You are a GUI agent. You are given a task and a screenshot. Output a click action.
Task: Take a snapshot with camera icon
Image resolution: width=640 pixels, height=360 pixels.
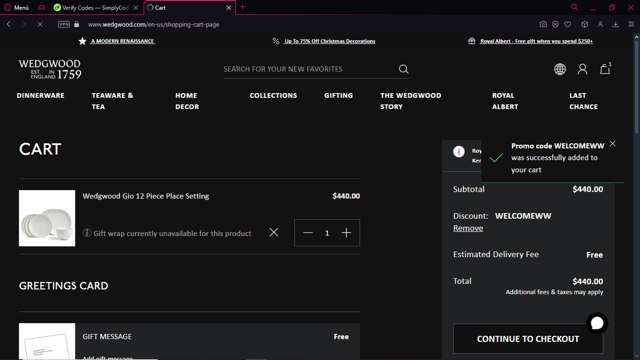(543, 24)
